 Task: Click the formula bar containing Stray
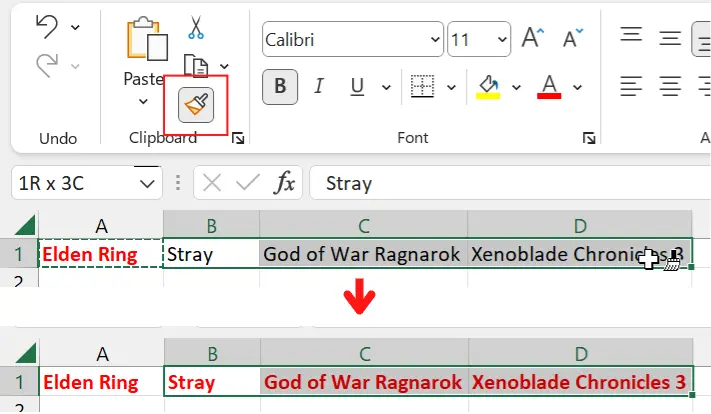[510, 183]
